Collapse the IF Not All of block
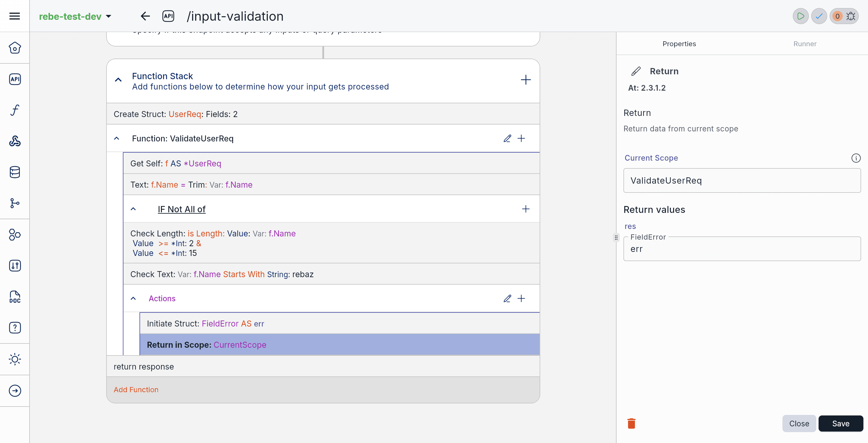 click(133, 209)
